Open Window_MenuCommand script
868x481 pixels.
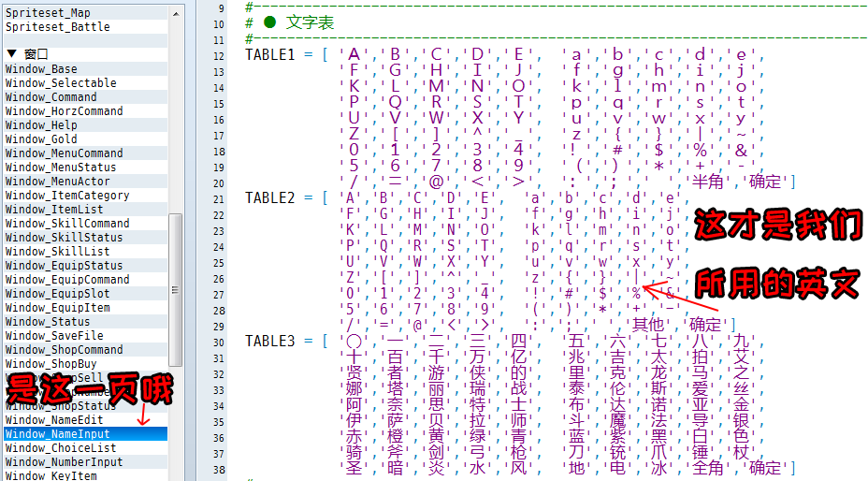tap(85, 153)
